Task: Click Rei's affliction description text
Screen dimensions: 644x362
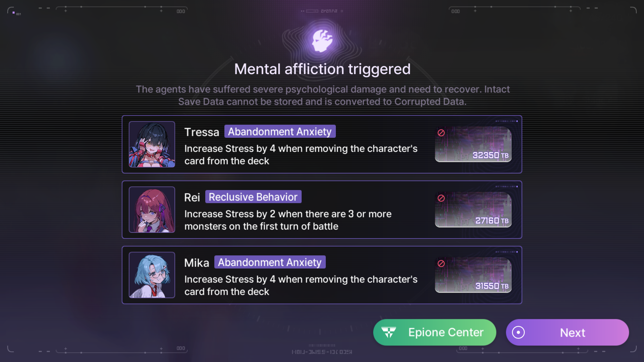Action: [288, 220]
